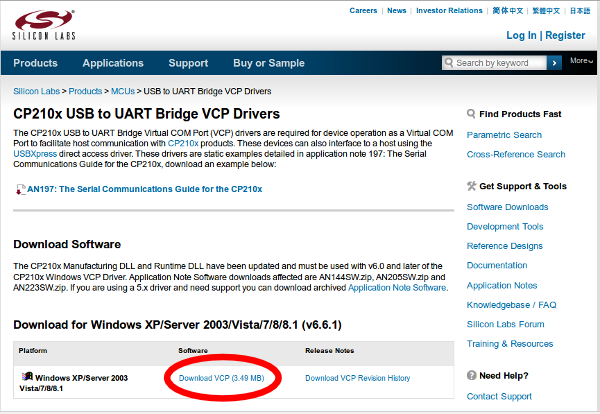Open the Applications menu
Screen dimensions: 600x414
click(113, 63)
